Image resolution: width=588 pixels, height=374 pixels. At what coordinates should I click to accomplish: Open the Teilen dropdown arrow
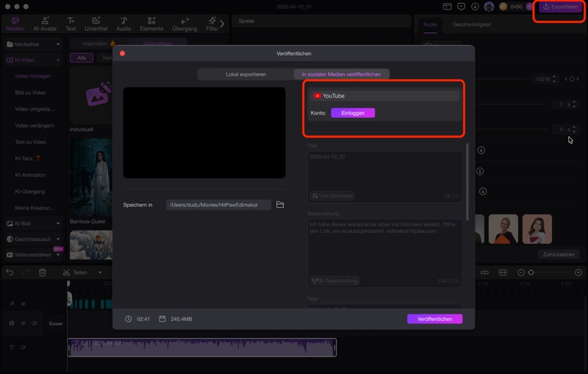pos(100,273)
